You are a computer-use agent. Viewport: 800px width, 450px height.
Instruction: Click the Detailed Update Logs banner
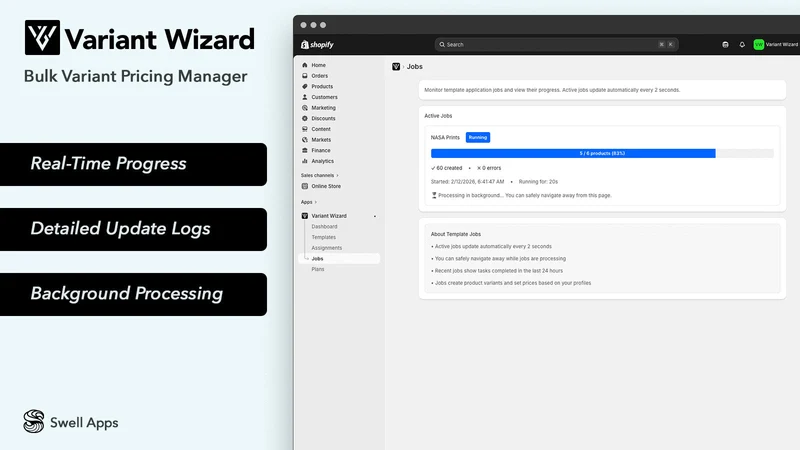coord(133,229)
